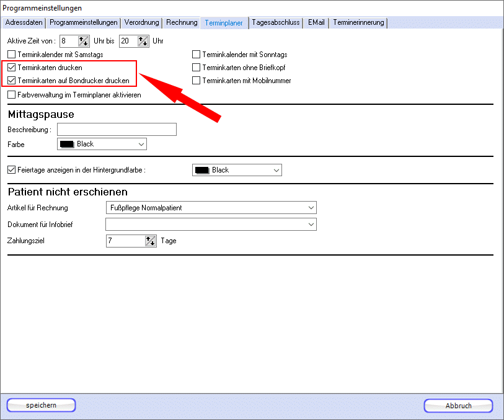Switch to the Adressdaten tab
Screen dimensions: 504x420
[23, 23]
